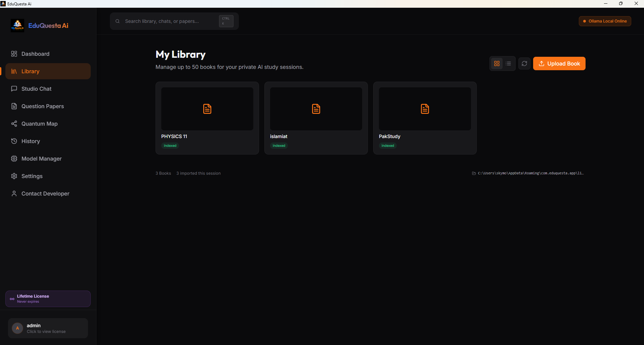The image size is (644, 345).
Task: Click the Upload Book button
Action: [559, 63]
